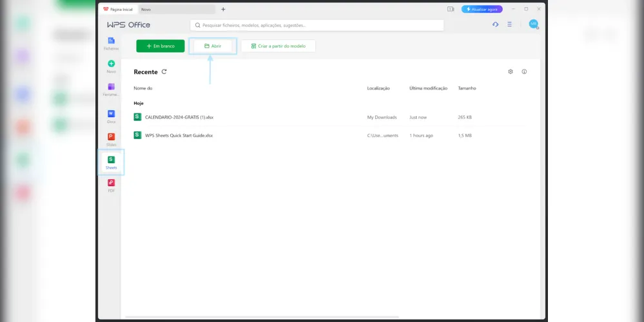Screen dimensions: 644x322
Task: Sort by the Última modificação column header
Action: point(429,88)
